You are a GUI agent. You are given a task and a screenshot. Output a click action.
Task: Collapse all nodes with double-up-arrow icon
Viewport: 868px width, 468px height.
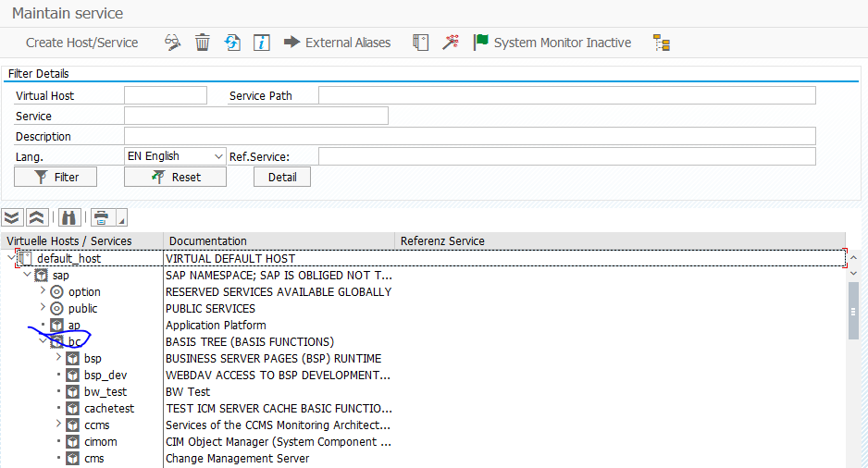pos(36,217)
